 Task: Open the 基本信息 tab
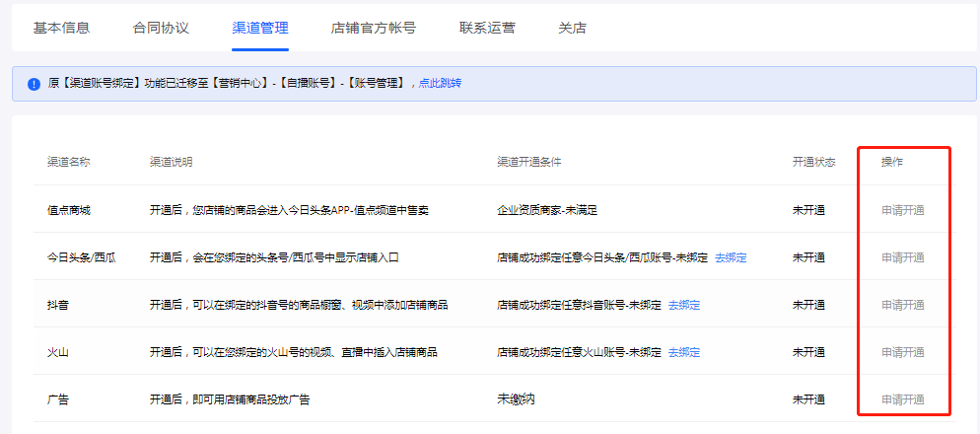pos(61,28)
